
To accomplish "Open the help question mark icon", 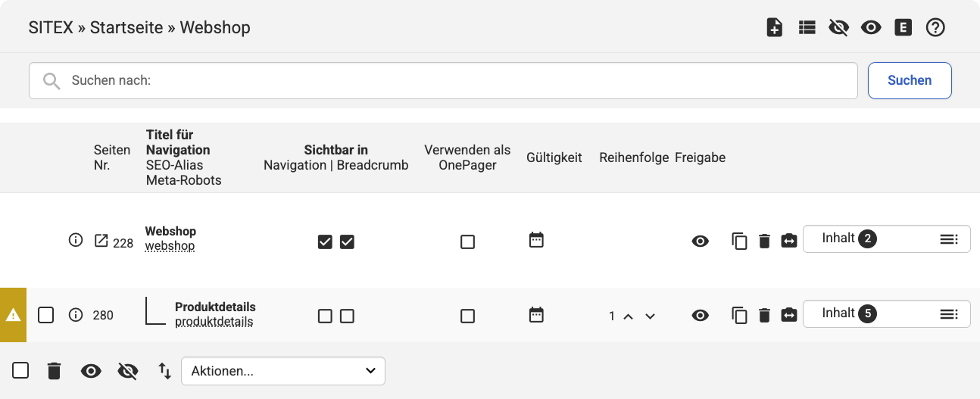I will coord(936,28).
